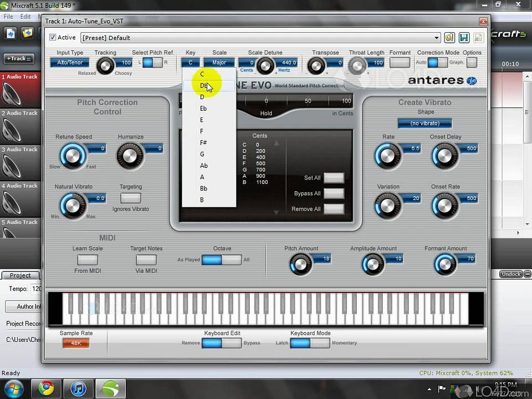Choose Bb in the Key menu
Viewport: 532px width, 399px height.
pos(203,188)
